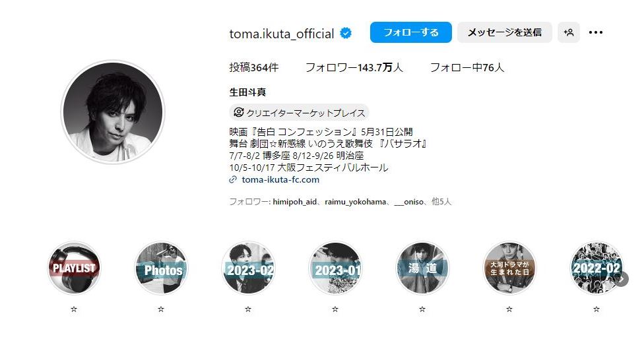Open the round profile picture
The image size is (644, 337).
point(113,112)
